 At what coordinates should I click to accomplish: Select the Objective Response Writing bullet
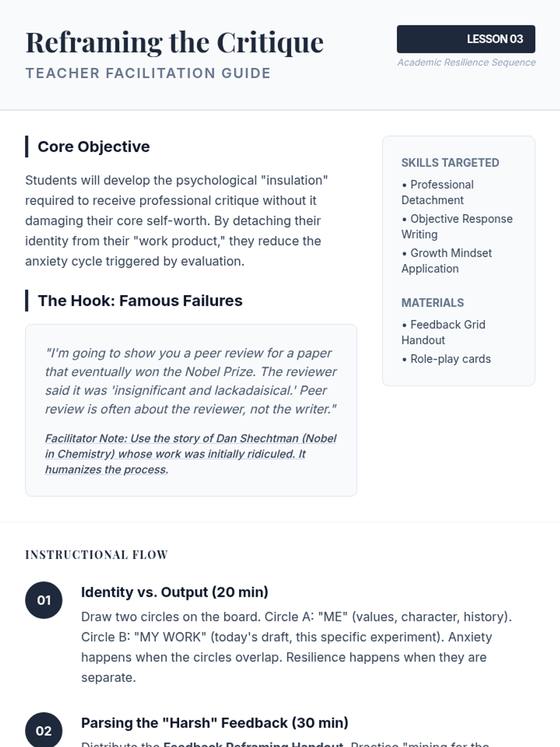coord(457,226)
